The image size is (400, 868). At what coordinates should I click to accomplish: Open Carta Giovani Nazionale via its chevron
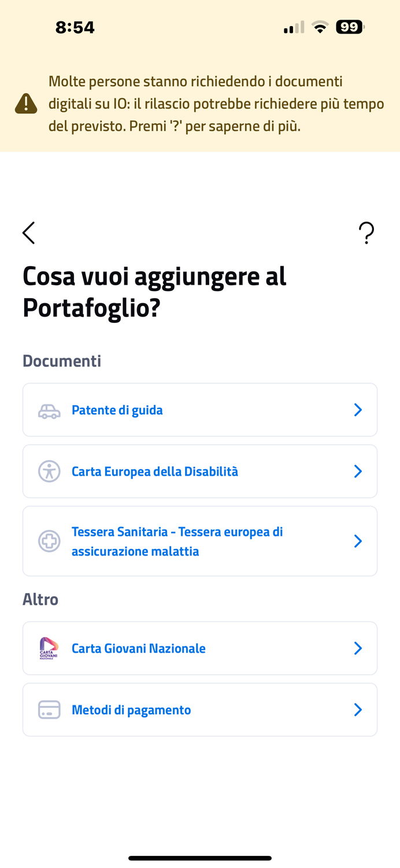358,648
